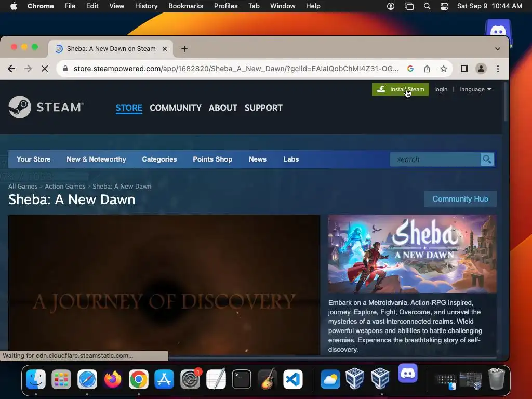Open the View menu
Screen dimensions: 532x399
pos(117,6)
